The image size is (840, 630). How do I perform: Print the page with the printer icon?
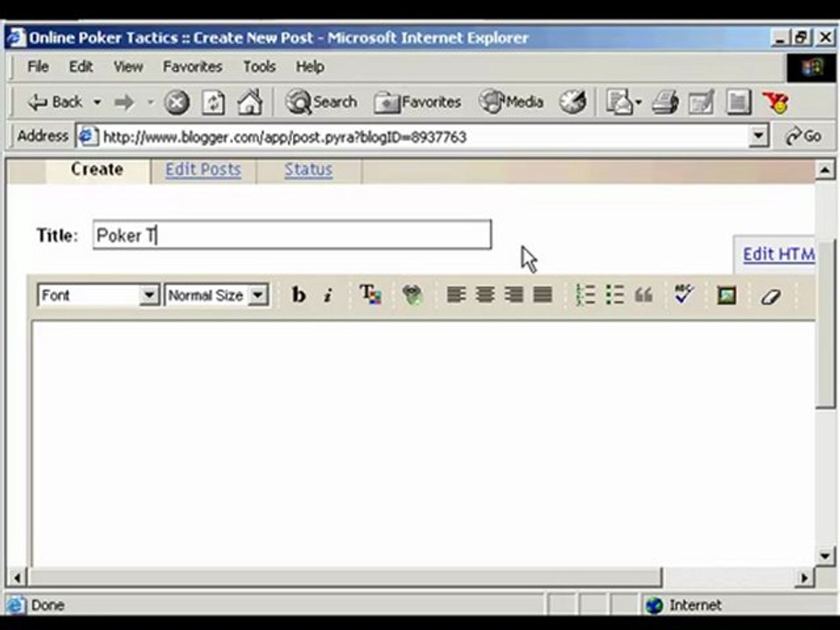click(666, 101)
